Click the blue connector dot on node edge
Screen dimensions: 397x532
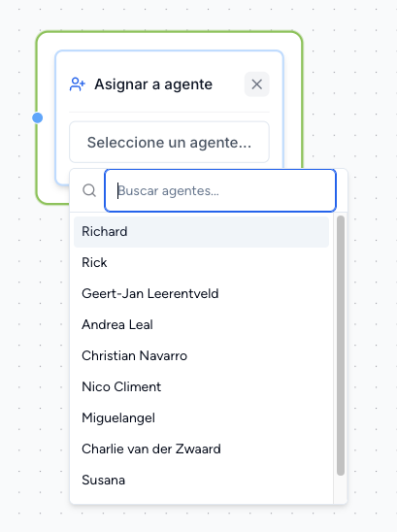pyautogui.click(x=37, y=118)
